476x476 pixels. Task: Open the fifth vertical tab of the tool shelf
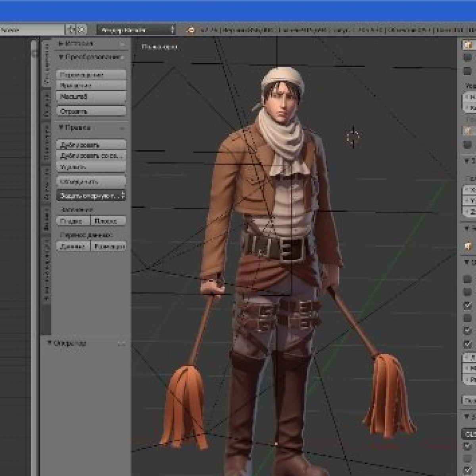46,219
